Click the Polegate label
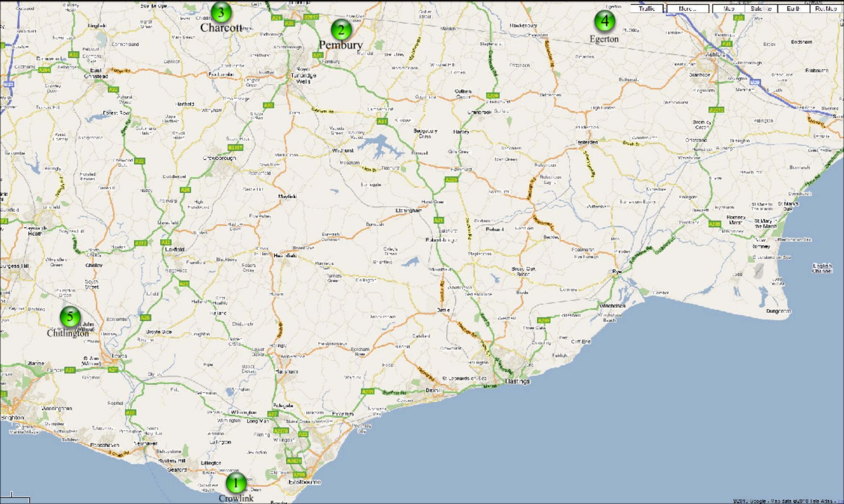 pyautogui.click(x=283, y=405)
